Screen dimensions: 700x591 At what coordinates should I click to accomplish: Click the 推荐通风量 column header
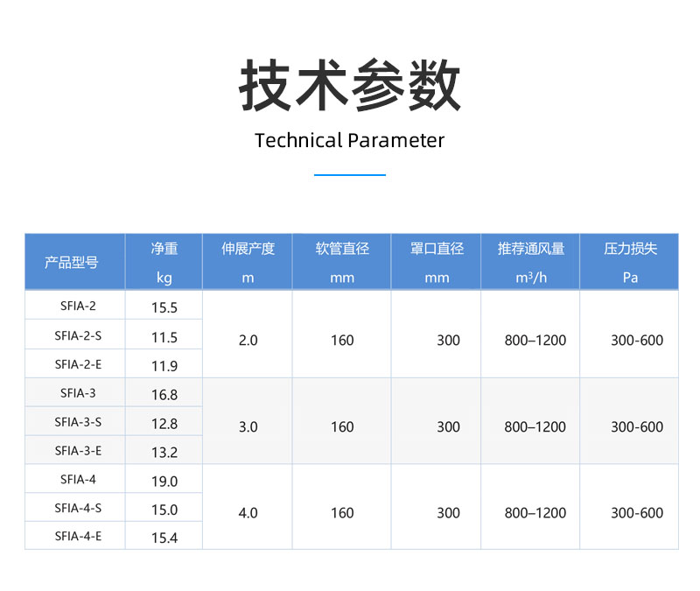coord(531,262)
